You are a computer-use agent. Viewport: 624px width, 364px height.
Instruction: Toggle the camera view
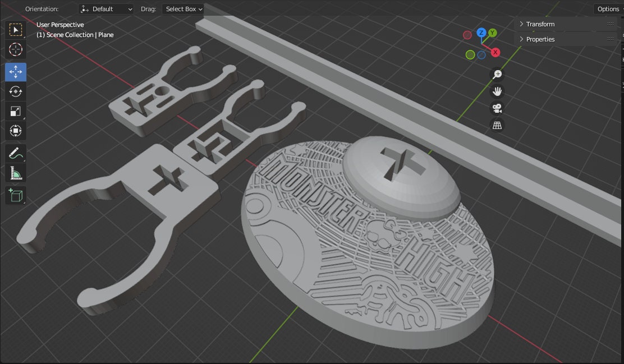point(497,108)
